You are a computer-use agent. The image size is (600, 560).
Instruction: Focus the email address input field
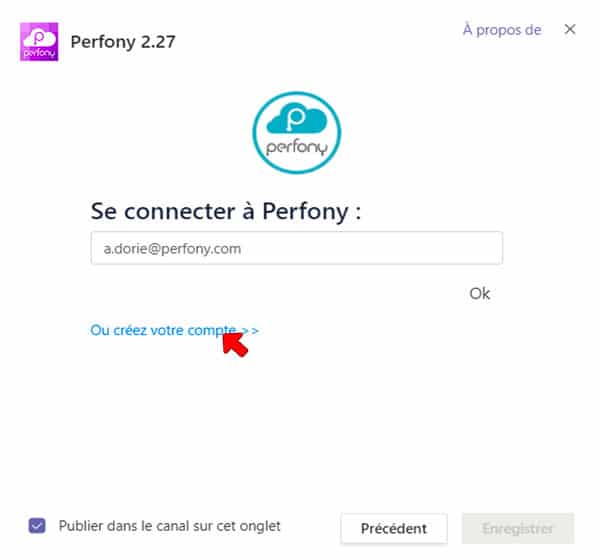tap(297, 248)
